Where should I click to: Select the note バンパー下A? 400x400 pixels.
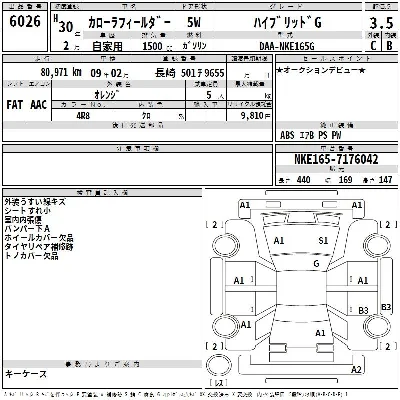(x=27, y=229)
